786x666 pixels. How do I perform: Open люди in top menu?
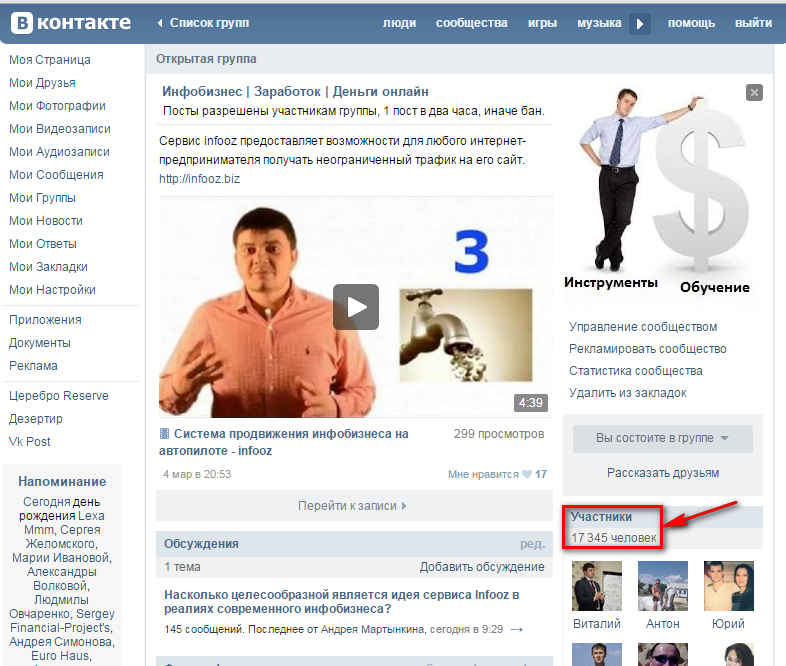coord(400,23)
